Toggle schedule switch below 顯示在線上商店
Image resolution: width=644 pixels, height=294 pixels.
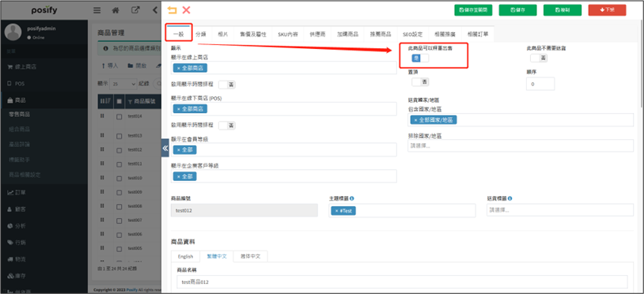point(227,85)
